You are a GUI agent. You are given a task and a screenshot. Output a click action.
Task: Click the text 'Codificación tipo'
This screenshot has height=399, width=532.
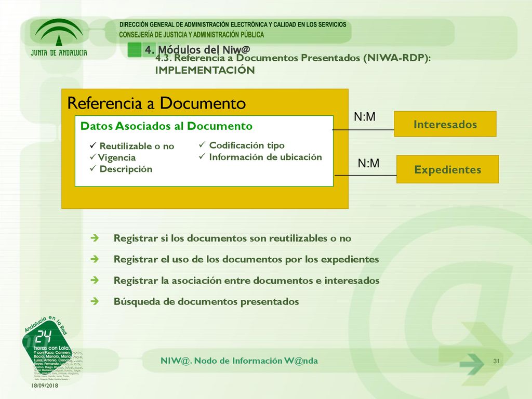[x=247, y=145]
